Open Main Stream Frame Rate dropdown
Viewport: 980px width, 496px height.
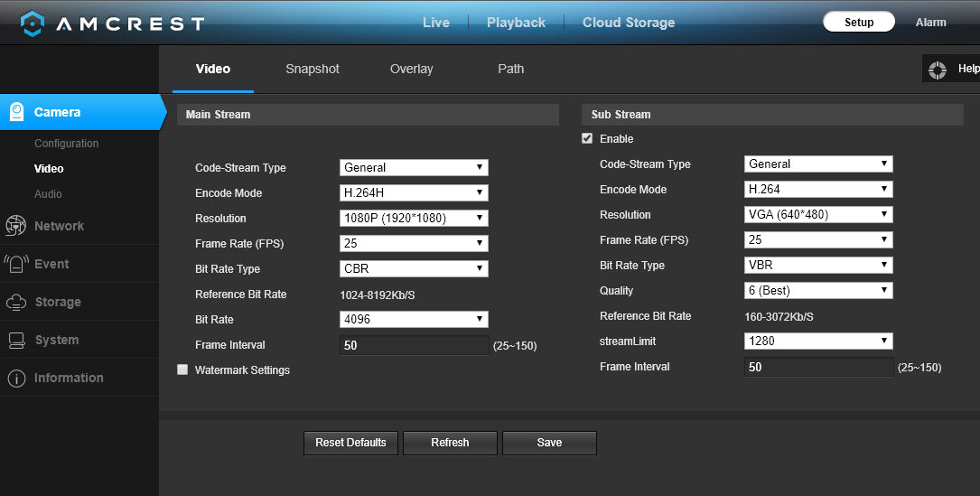coord(414,243)
